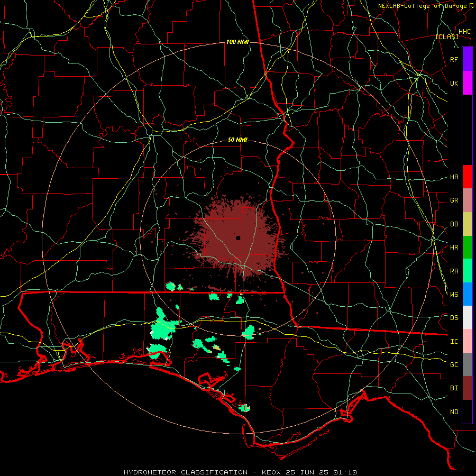
Task: Click the 'HYDROMETEOR CLASSIFICATION' title text
Action: pos(186,472)
